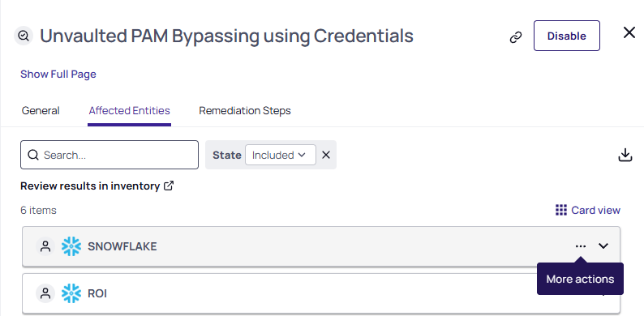Image resolution: width=644 pixels, height=316 pixels.
Task: Open the Remediation Steps tab
Action: click(x=245, y=111)
